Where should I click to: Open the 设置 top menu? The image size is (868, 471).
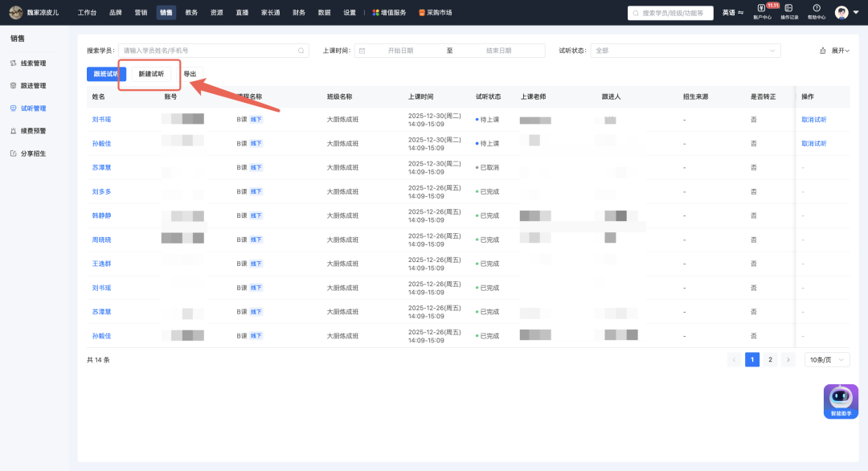point(350,12)
